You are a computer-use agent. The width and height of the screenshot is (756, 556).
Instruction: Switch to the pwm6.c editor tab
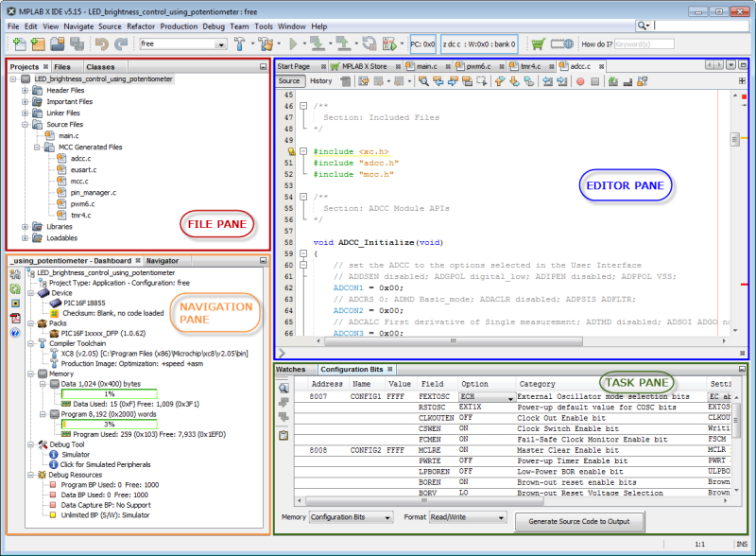pyautogui.click(x=477, y=66)
